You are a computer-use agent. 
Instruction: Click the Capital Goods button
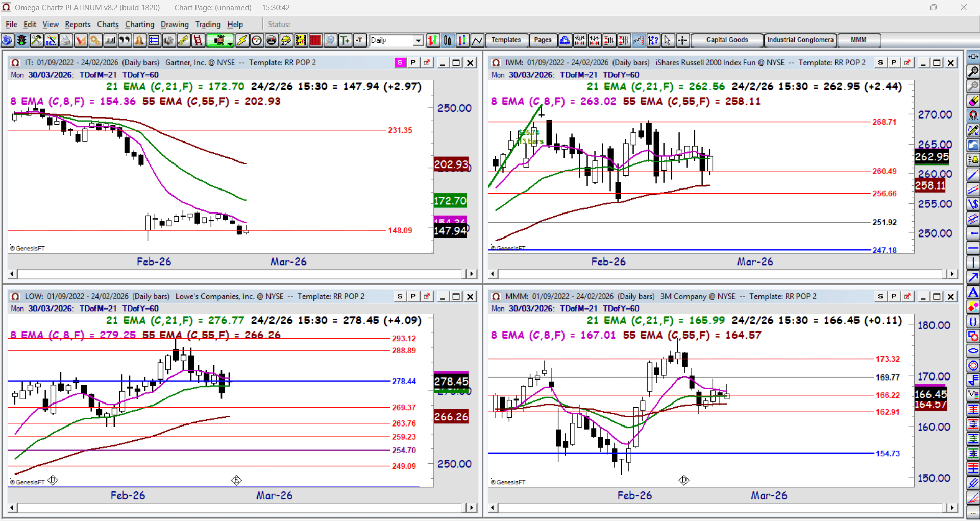pyautogui.click(x=727, y=40)
